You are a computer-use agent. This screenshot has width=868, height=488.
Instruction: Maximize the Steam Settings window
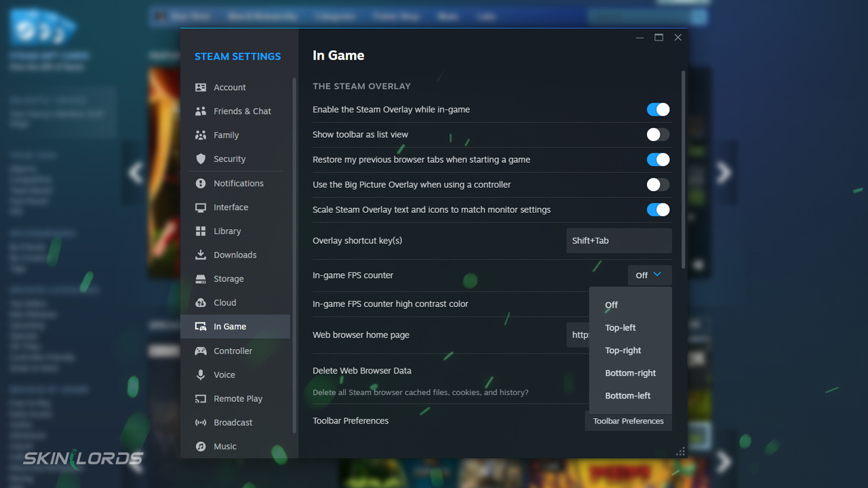pyautogui.click(x=658, y=38)
